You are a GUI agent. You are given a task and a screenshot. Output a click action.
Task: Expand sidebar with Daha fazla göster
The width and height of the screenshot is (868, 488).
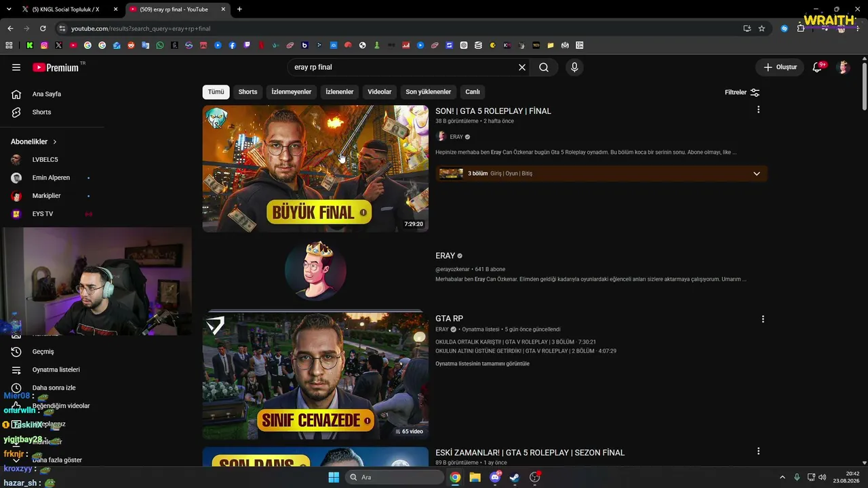click(57, 460)
